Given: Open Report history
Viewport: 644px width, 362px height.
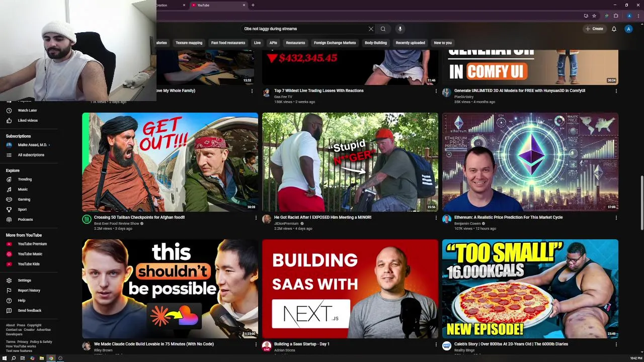Looking at the screenshot, I should pos(28,290).
